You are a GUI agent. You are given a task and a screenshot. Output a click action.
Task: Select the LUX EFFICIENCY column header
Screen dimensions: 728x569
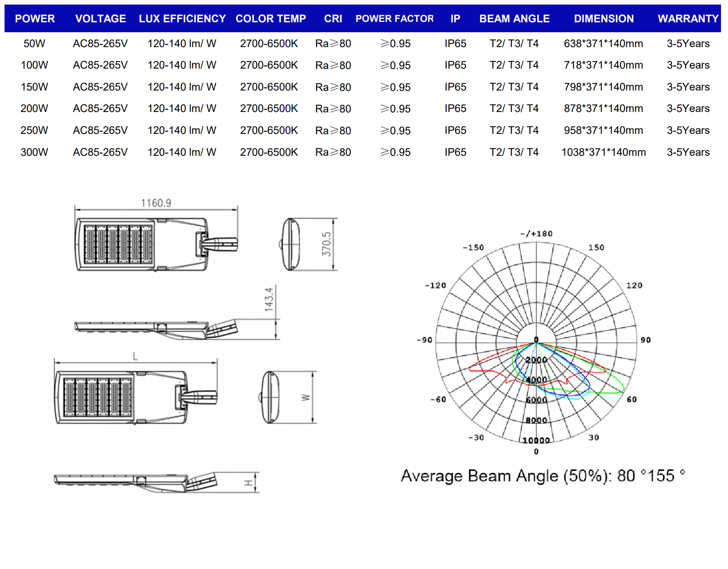pos(182,19)
